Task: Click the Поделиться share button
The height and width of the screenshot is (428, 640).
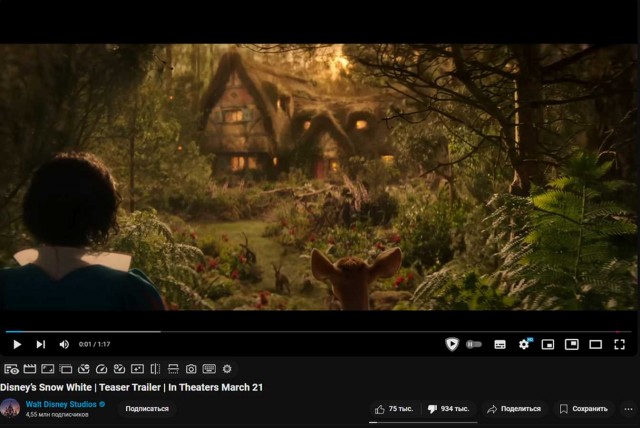Action: (x=514, y=408)
